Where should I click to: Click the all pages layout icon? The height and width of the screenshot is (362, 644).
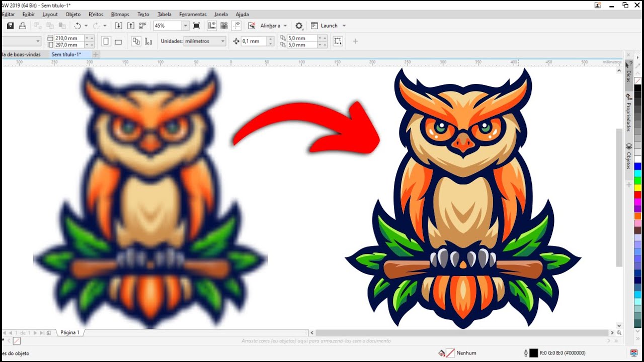tap(136, 41)
